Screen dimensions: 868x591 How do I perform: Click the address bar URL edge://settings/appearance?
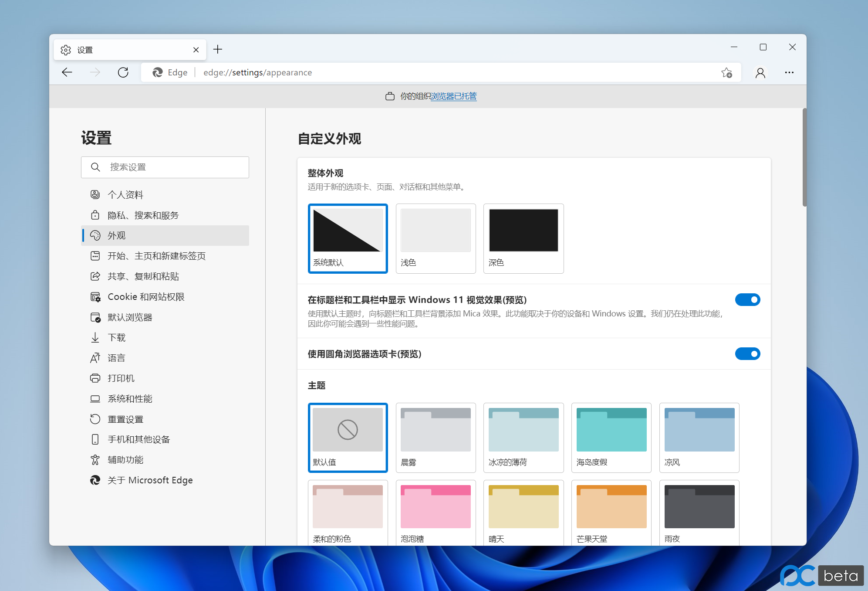pyautogui.click(x=258, y=72)
